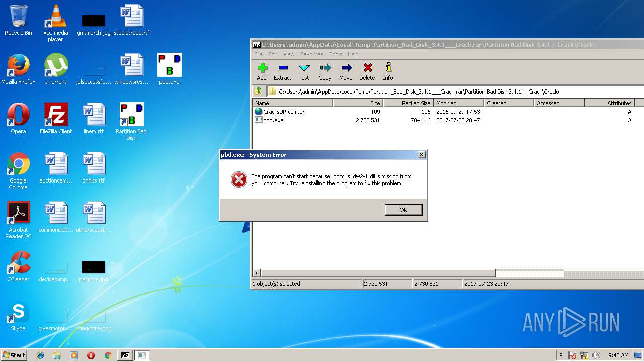Click the Move toolbar icon in 7-Zip

click(x=346, y=71)
